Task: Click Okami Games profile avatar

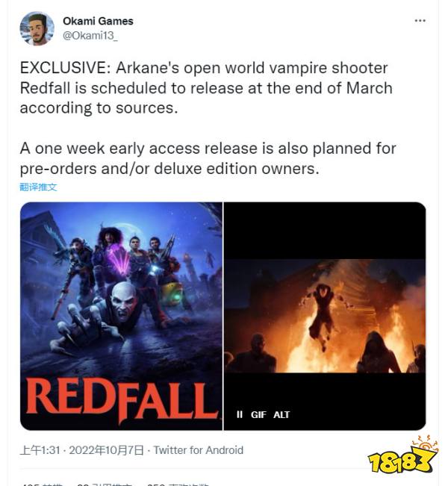Action: (x=37, y=28)
